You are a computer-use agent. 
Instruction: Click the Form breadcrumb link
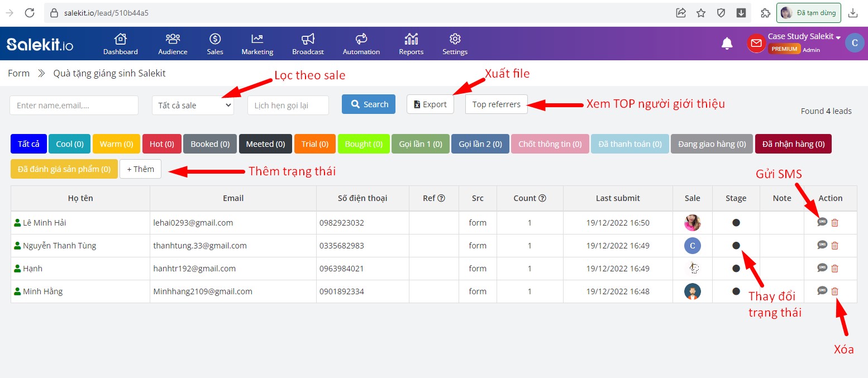[18, 73]
